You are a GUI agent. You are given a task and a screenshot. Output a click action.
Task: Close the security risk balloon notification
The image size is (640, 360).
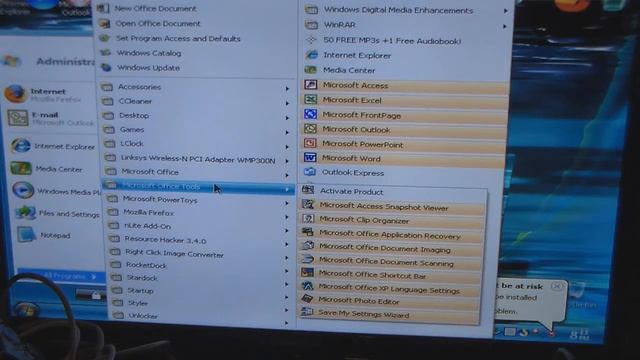click(556, 286)
